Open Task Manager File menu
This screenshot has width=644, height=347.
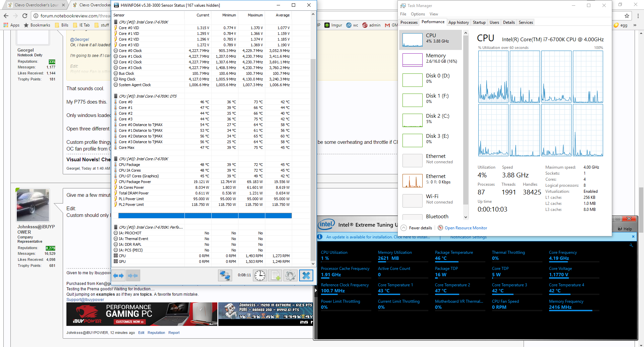(x=403, y=14)
